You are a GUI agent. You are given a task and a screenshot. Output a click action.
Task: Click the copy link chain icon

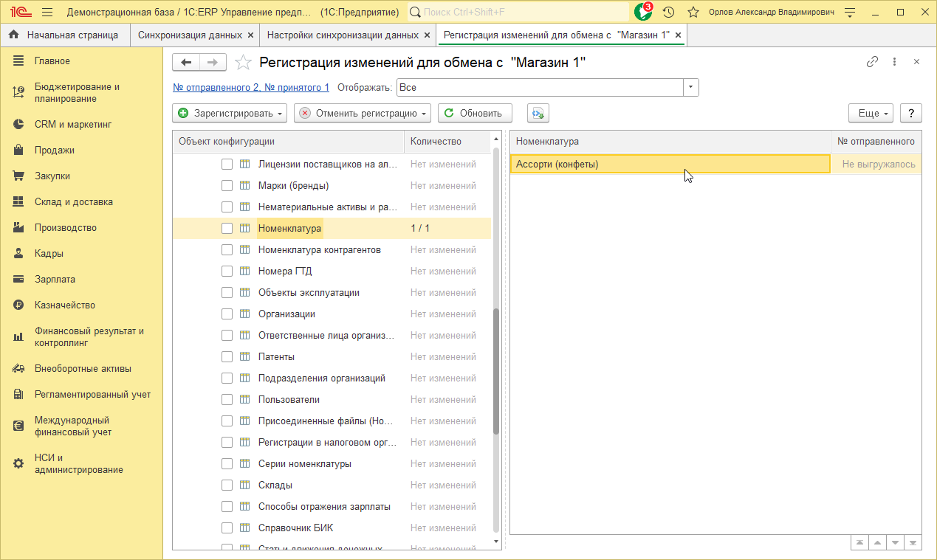click(872, 62)
